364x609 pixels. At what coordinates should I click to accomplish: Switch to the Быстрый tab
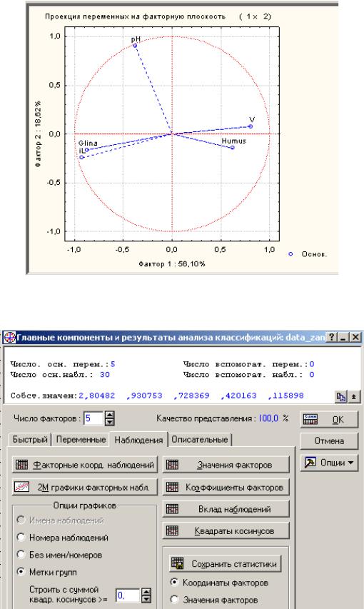30,440
